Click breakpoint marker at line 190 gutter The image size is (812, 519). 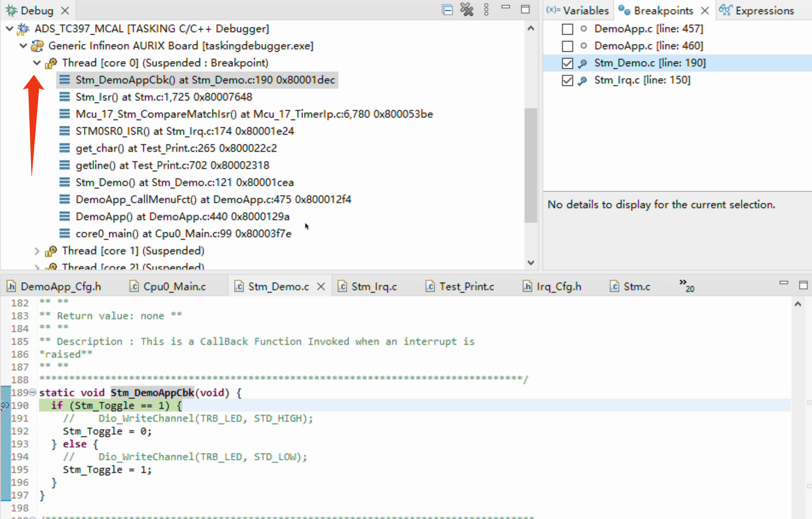click(5, 405)
